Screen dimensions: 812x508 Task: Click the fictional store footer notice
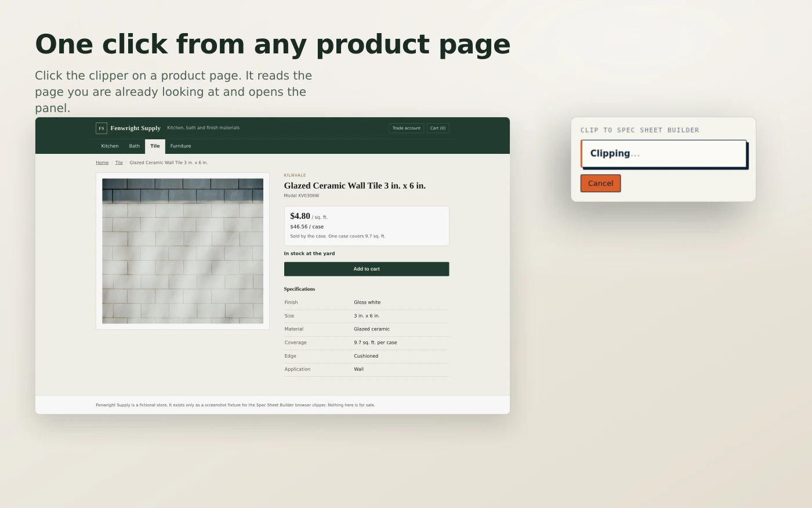point(235,405)
